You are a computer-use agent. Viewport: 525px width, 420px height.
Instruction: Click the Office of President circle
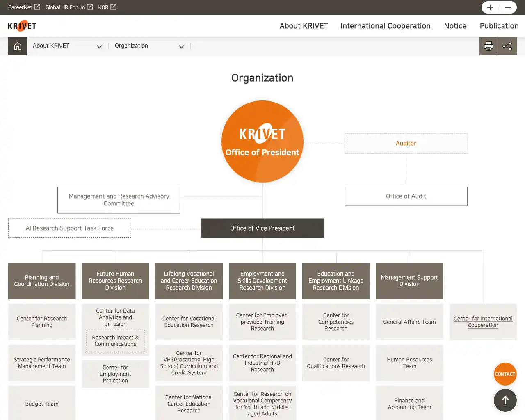pos(262,142)
